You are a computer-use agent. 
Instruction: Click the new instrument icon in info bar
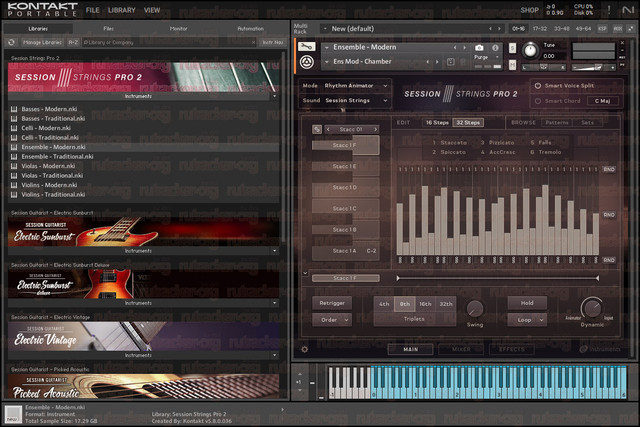[x=13, y=414]
